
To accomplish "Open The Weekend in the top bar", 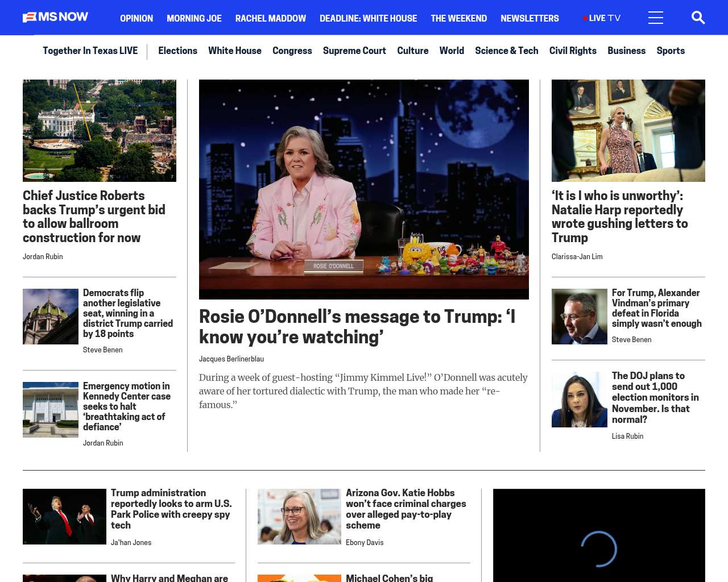I will coord(458,18).
